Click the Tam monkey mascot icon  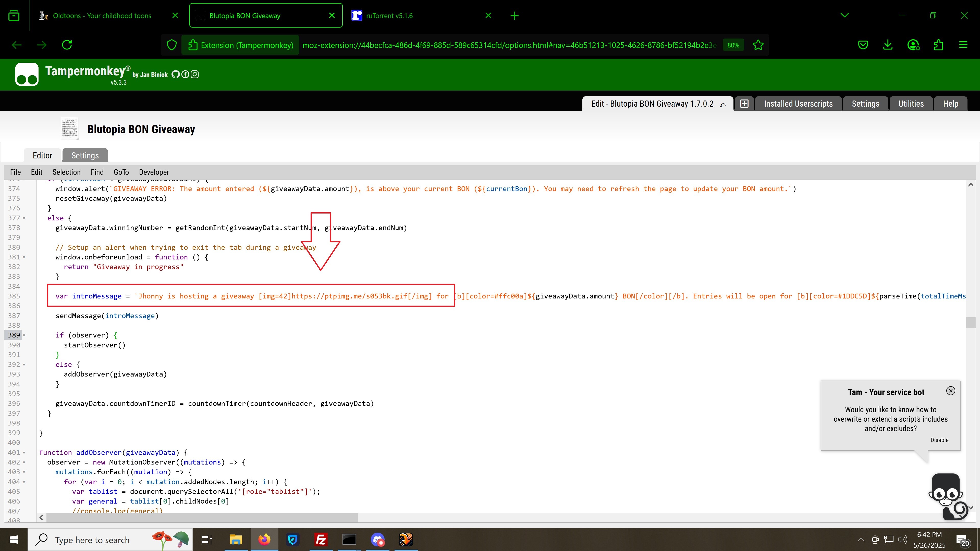click(948, 496)
